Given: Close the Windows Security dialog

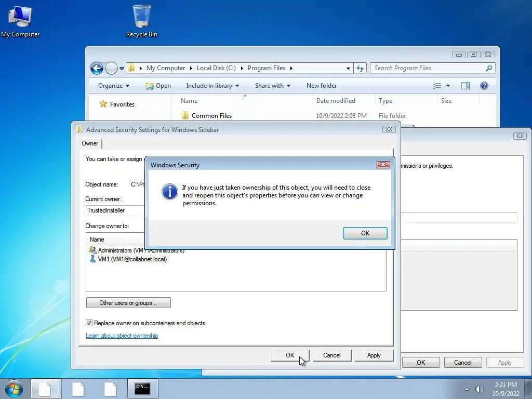Looking at the screenshot, I should click(x=383, y=165).
